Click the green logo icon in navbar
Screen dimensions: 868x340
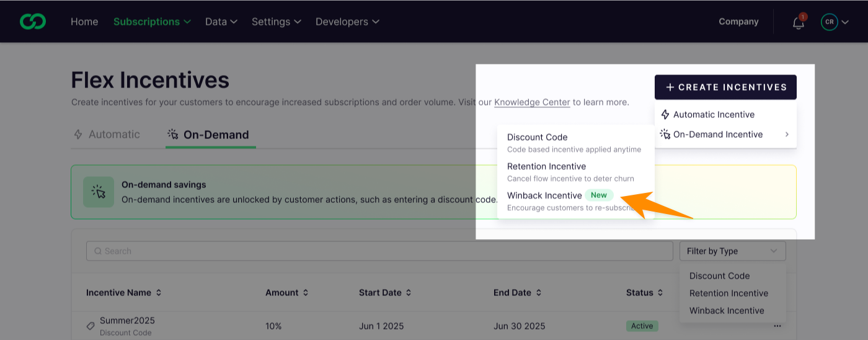32,22
